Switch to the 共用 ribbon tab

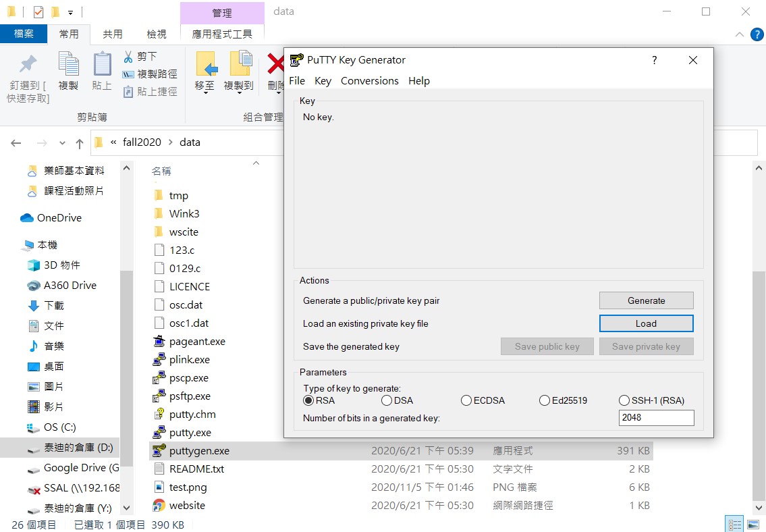point(112,34)
